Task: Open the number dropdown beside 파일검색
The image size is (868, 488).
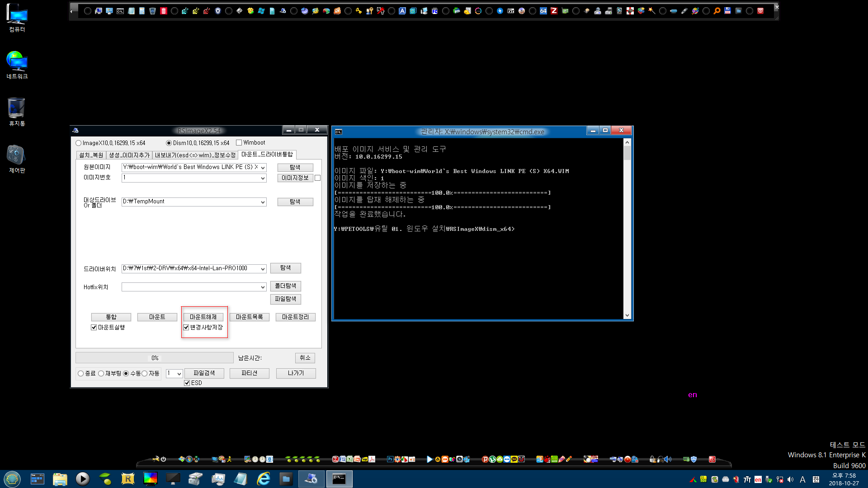Action: 179,374
